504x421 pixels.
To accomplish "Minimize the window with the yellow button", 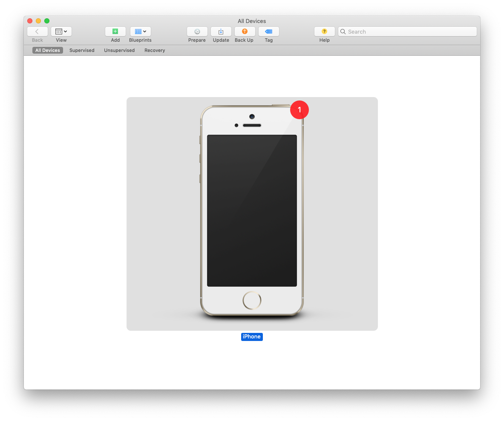I will tap(38, 21).
